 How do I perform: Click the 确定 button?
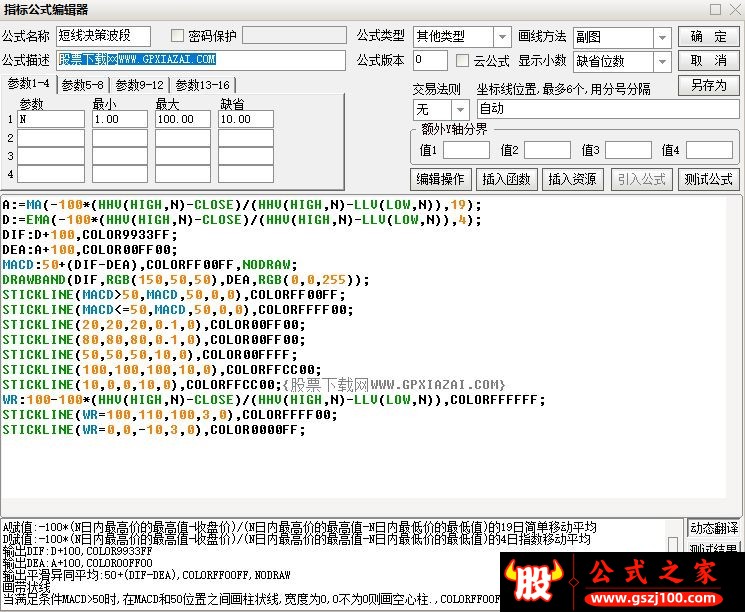(x=708, y=37)
